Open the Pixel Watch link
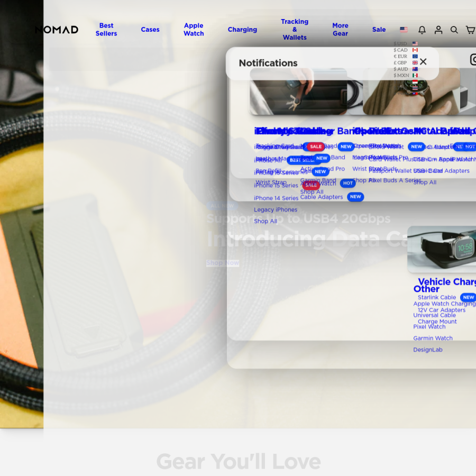 coord(429,327)
